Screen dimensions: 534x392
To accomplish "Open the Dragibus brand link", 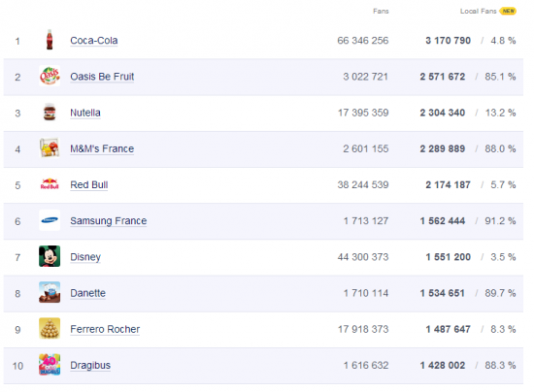I will tap(90, 365).
